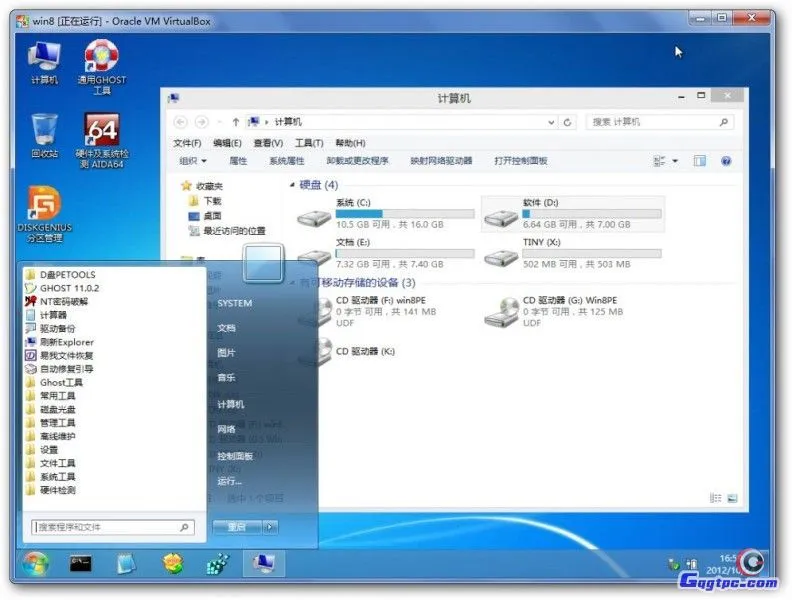Screen dimensions: 792x600
Task: Switch to large icons view button
Action: click(732, 498)
